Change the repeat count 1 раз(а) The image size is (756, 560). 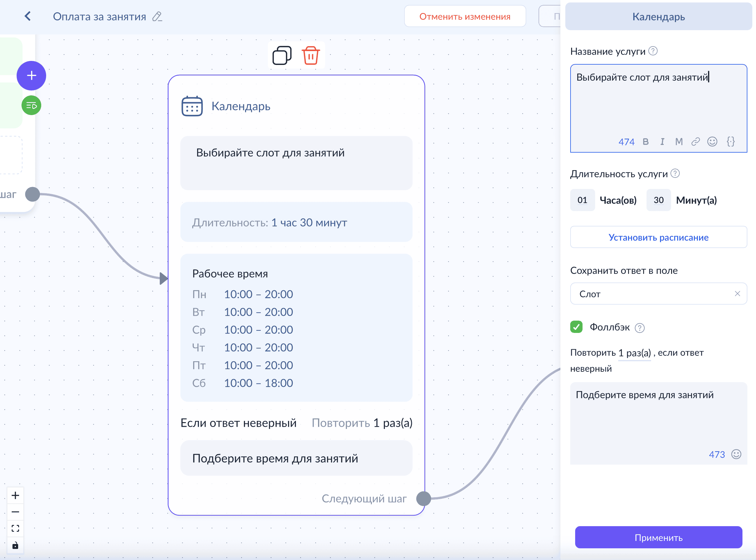coord(634,353)
